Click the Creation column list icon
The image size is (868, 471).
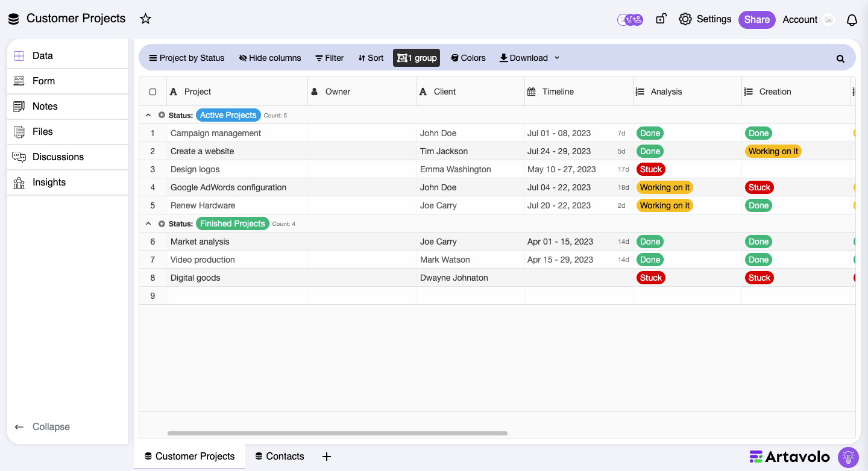pyautogui.click(x=749, y=92)
